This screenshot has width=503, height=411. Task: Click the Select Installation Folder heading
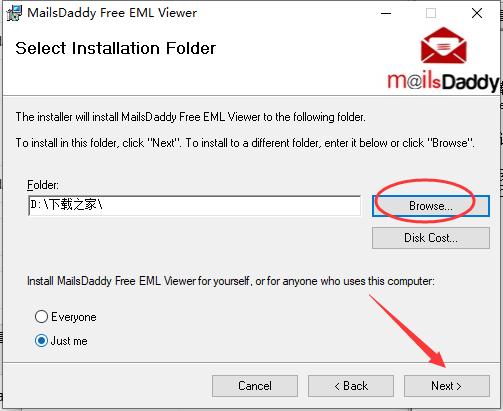tap(116, 48)
